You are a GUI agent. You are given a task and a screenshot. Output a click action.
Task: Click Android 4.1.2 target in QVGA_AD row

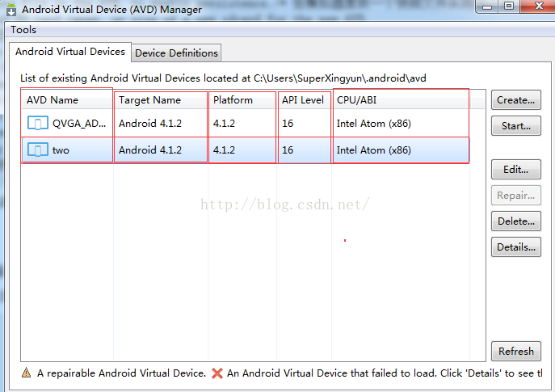click(150, 124)
